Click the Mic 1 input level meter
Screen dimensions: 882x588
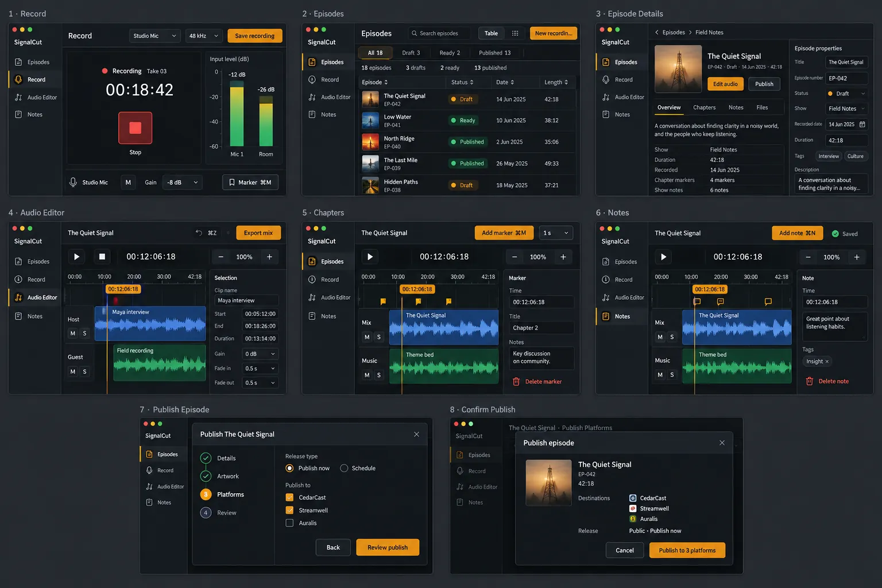[237, 114]
